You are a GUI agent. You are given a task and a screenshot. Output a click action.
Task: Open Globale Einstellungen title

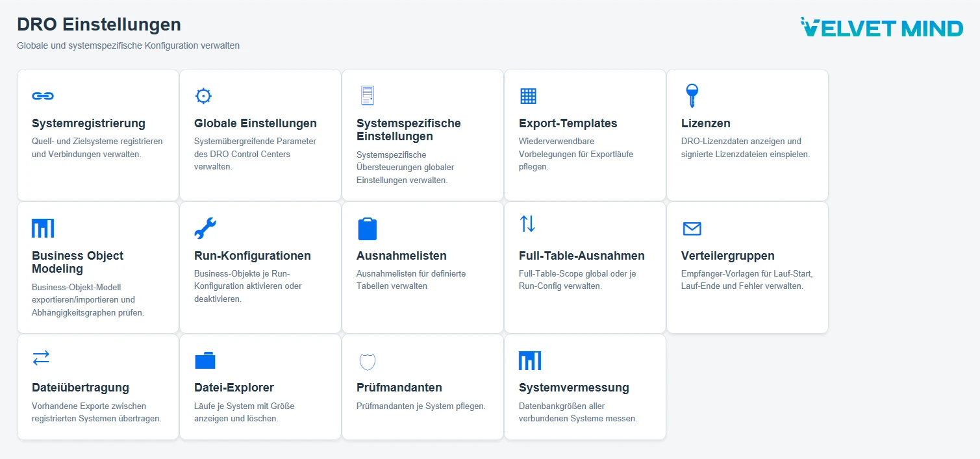pos(255,123)
